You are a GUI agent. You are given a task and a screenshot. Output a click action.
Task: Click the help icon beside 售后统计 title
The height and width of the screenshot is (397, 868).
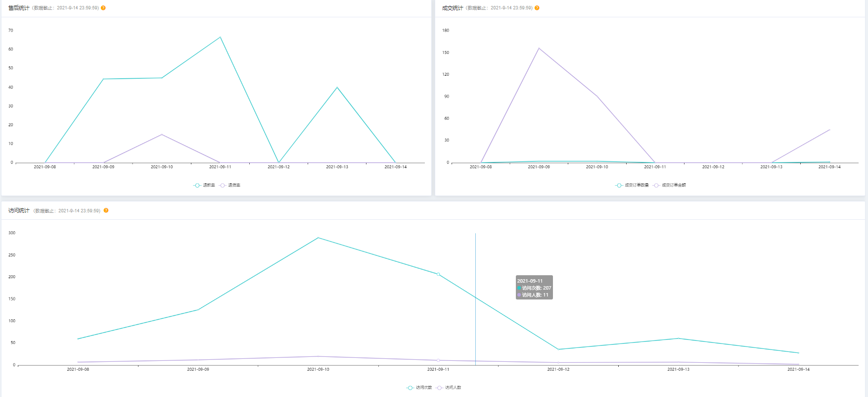click(x=103, y=8)
